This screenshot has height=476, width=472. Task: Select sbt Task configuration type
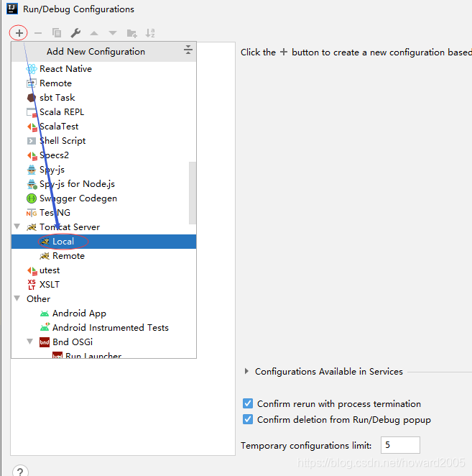coord(103,98)
